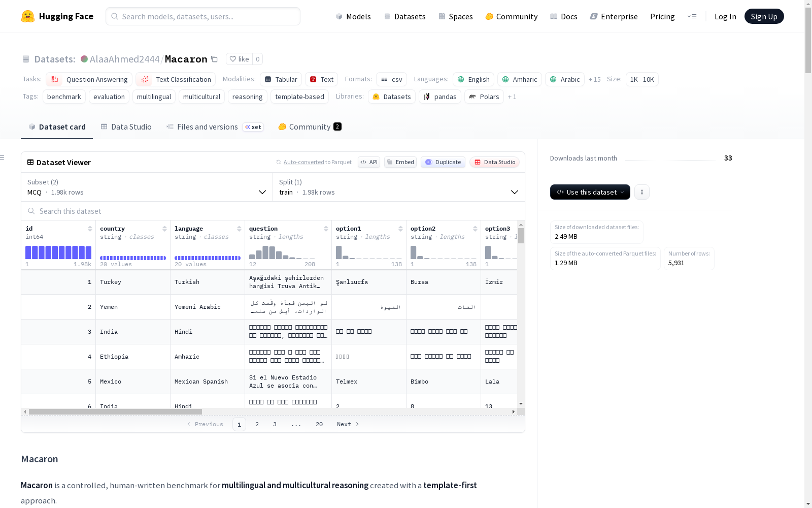Select the Amharic language tag
Image resolution: width=812 pixels, height=508 pixels.
click(x=520, y=79)
